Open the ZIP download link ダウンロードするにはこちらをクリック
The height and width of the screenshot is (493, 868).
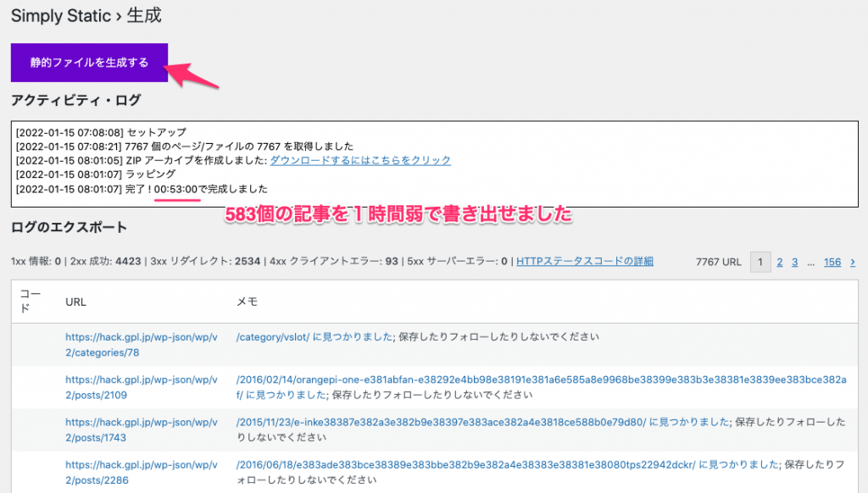pos(359,160)
